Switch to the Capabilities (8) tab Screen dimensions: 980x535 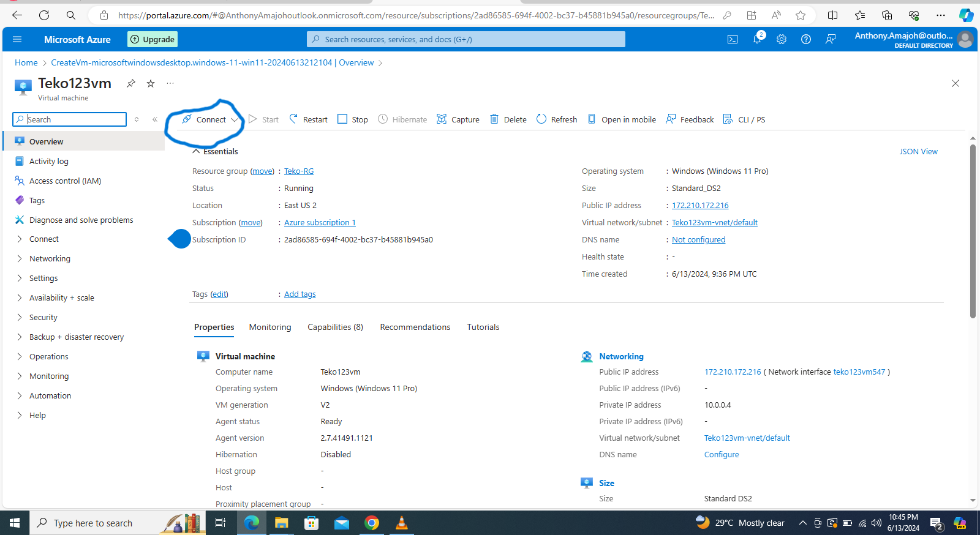point(335,327)
